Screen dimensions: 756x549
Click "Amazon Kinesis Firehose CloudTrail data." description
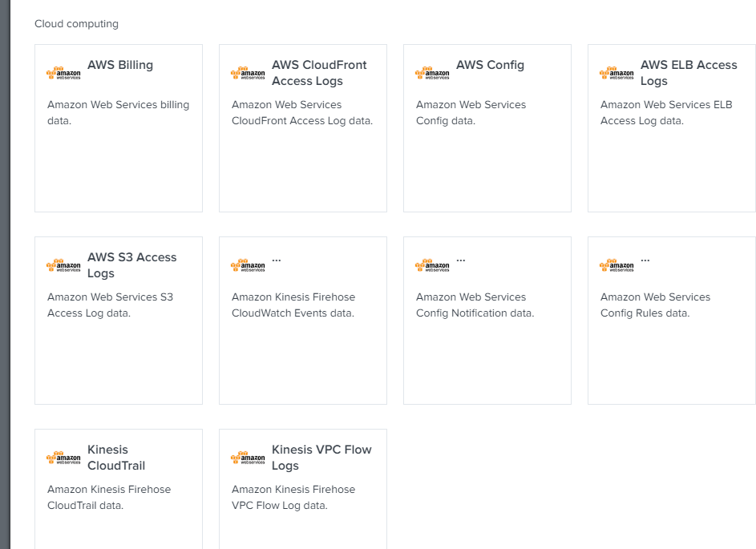coord(109,498)
